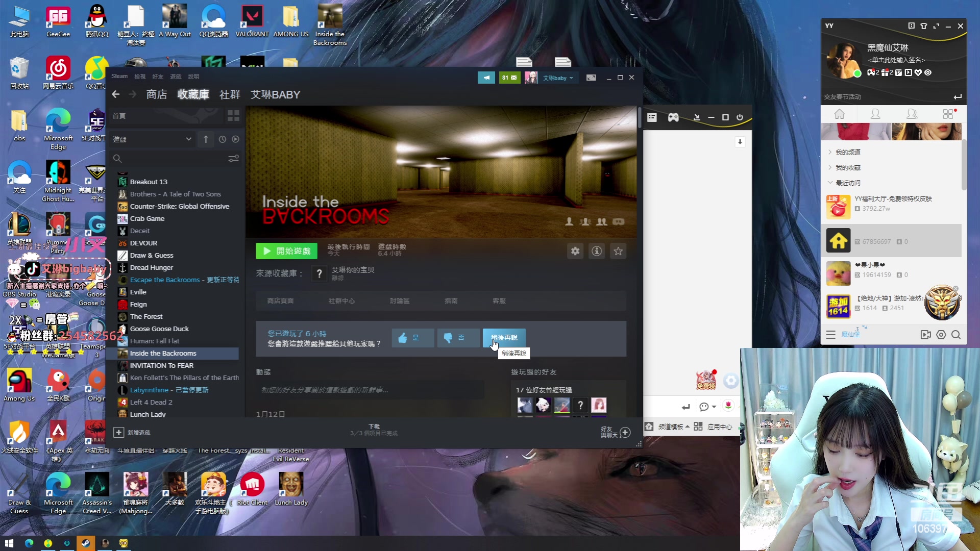Open Microsoft Edge from taskbar

click(x=29, y=543)
